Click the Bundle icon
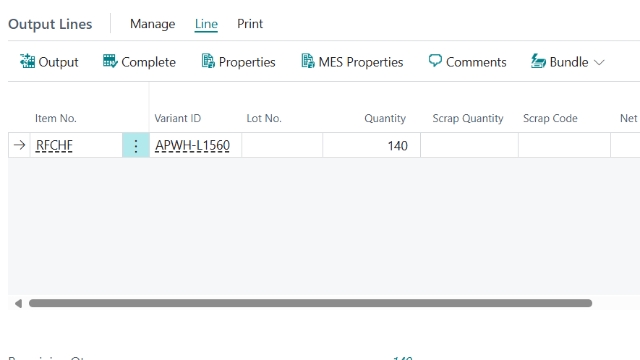This screenshot has height=360, width=640. pyautogui.click(x=538, y=61)
